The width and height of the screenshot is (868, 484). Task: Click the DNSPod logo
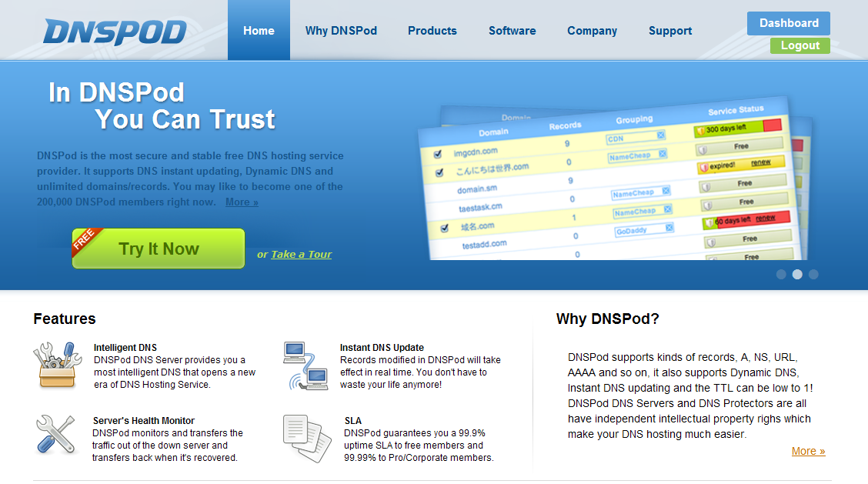click(115, 32)
